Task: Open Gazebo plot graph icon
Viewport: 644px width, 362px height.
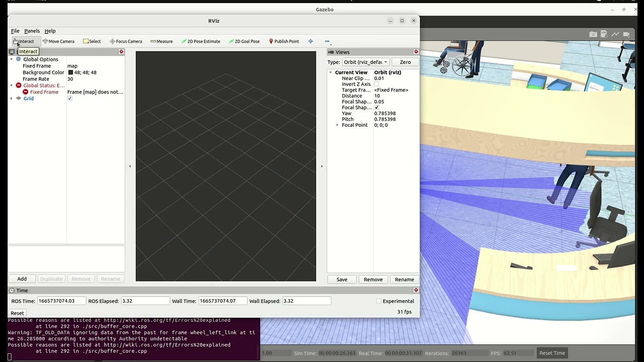Action: [615, 34]
